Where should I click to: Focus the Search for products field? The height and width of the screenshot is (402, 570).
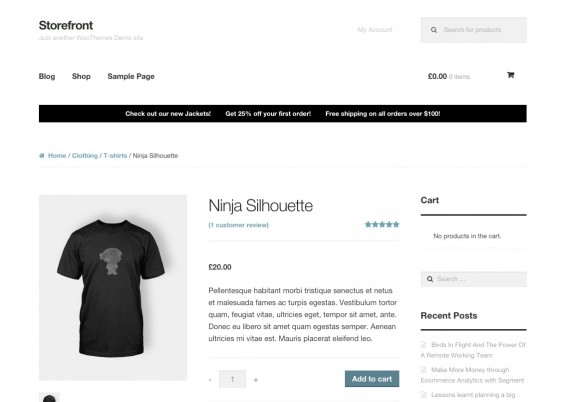pyautogui.click(x=474, y=30)
